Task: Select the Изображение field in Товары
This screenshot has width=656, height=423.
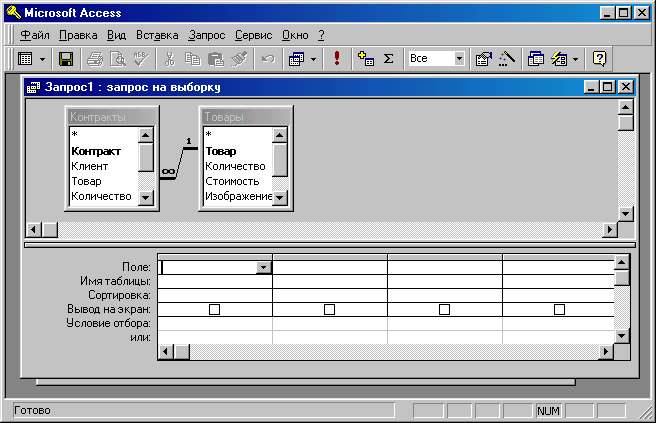Action: pos(238,196)
